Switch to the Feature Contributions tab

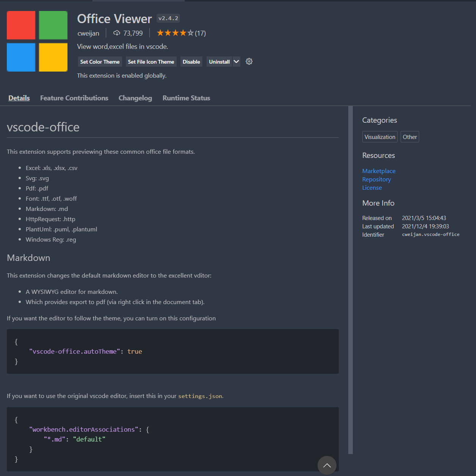74,98
